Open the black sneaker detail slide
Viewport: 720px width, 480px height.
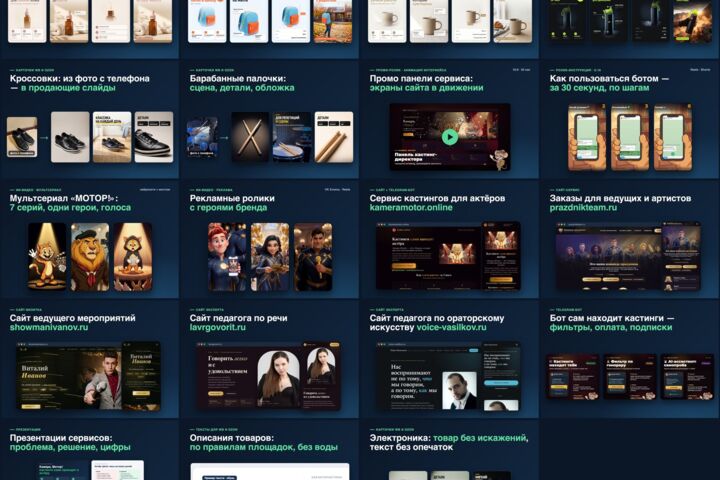point(154,137)
